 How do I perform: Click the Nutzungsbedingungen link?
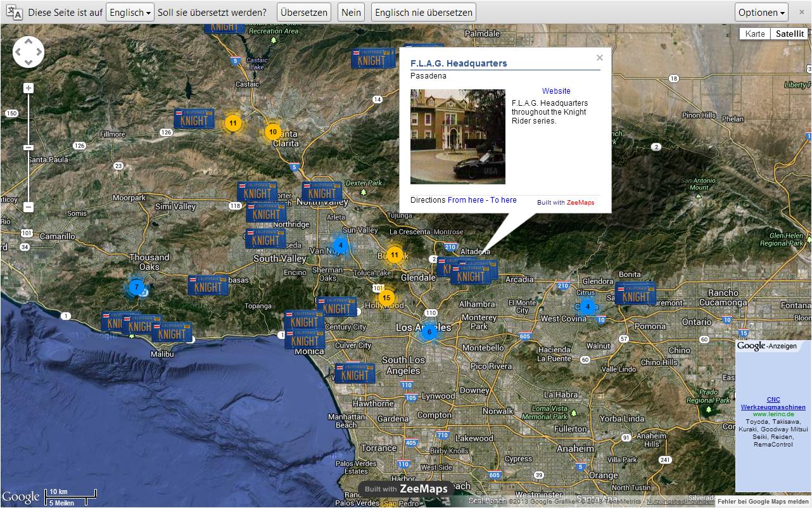[679, 502]
